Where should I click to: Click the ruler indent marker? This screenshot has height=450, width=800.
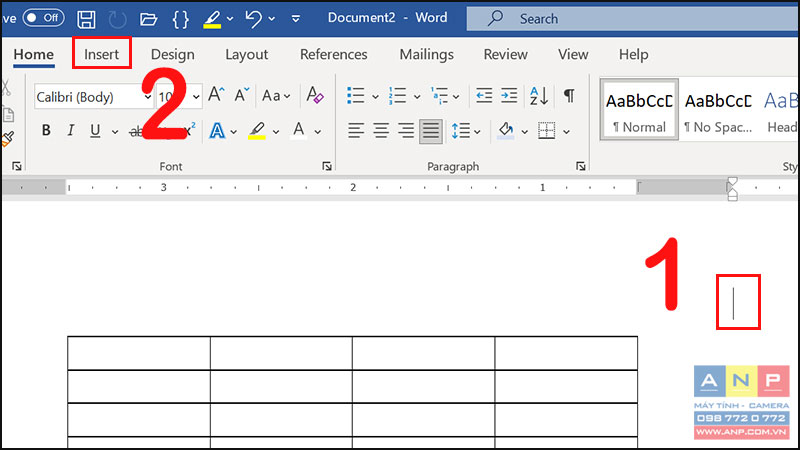tap(732, 188)
